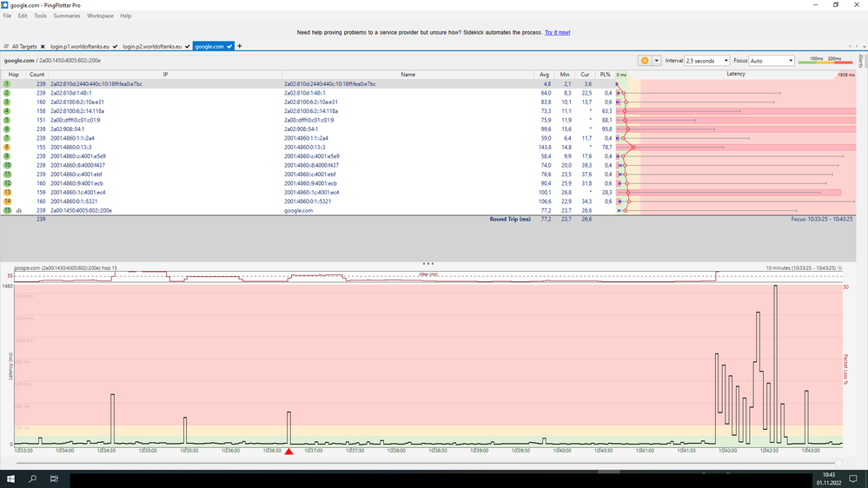
Task: Click the hop 4 green circle
Action: (x=7, y=111)
